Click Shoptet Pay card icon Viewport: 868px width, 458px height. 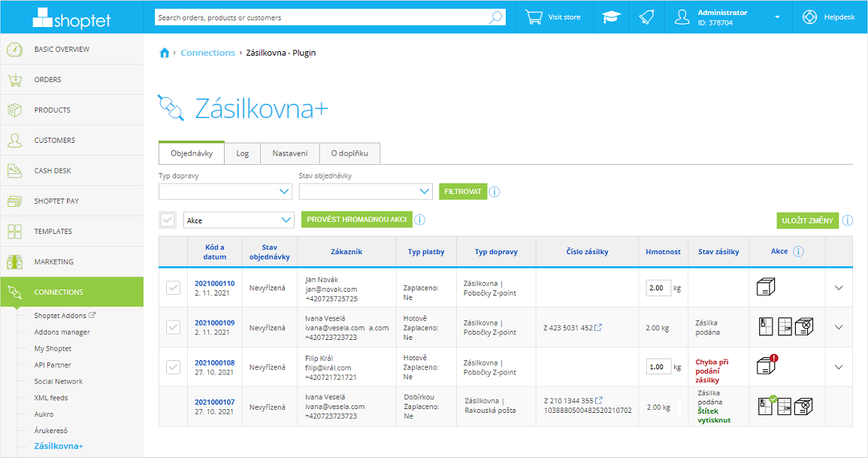tap(15, 201)
